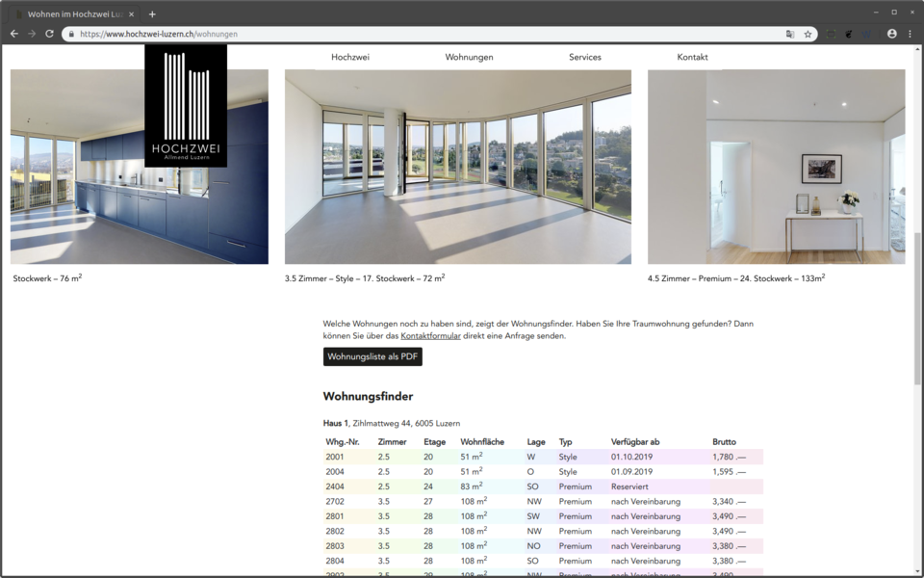Select apartment number 2001
The height and width of the screenshot is (578, 924).
click(334, 457)
